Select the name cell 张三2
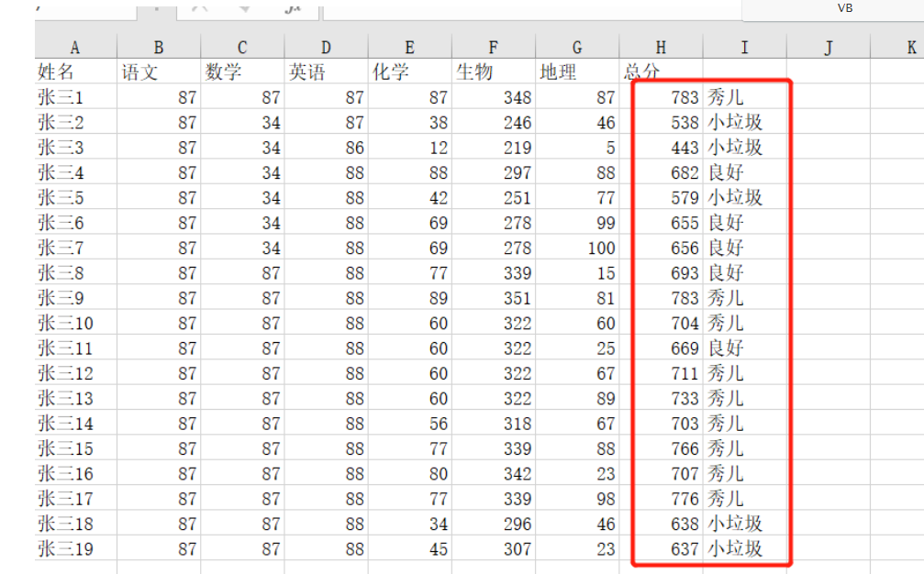The image size is (924, 574). (76, 122)
